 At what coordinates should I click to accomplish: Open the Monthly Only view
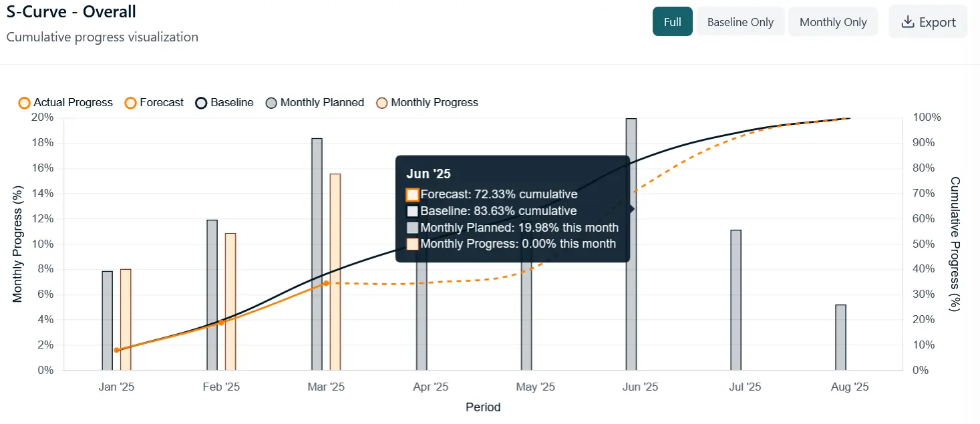tap(832, 21)
